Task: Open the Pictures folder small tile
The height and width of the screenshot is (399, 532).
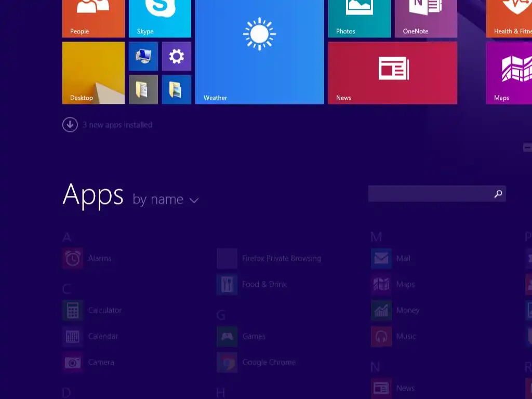Action: tap(177, 89)
